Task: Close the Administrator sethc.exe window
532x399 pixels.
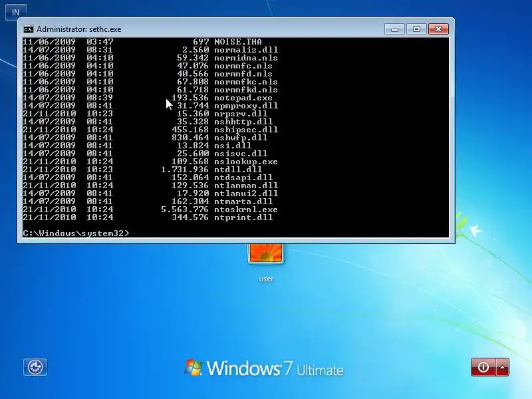Action: pos(438,29)
